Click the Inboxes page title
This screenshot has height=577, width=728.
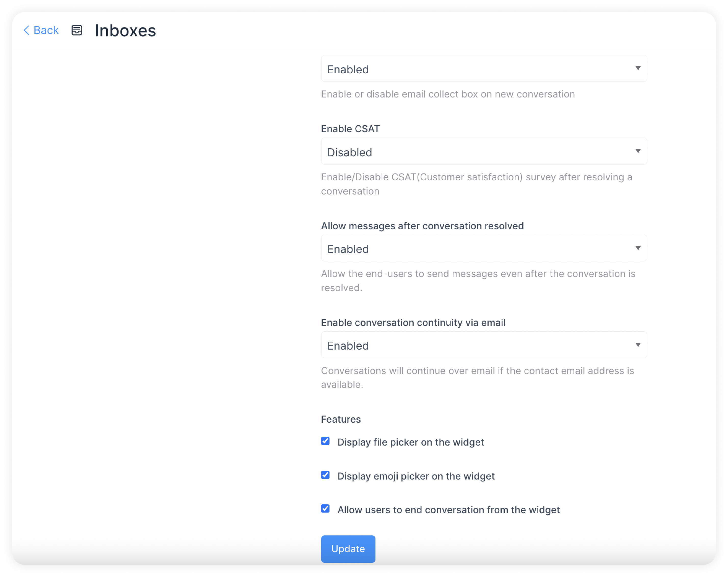[125, 31]
